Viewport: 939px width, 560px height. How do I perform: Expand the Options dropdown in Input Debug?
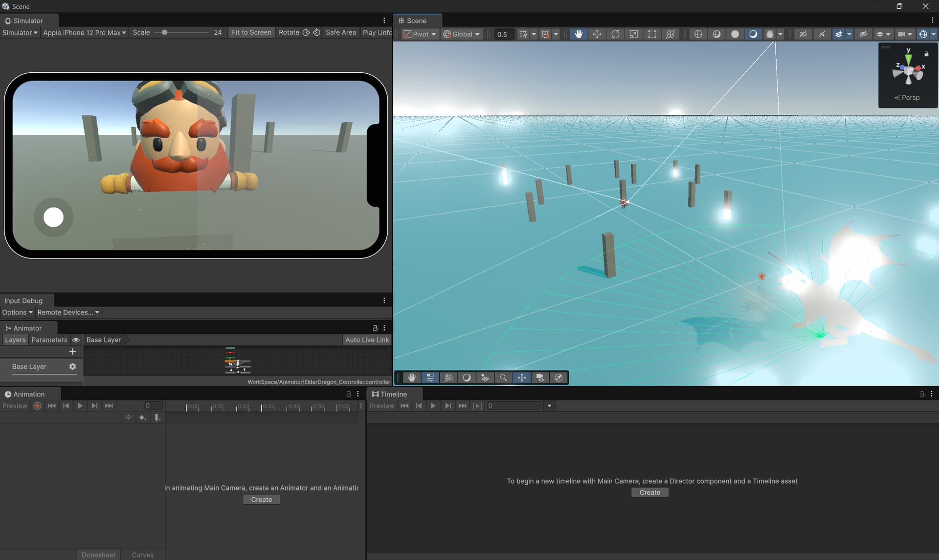tap(17, 312)
